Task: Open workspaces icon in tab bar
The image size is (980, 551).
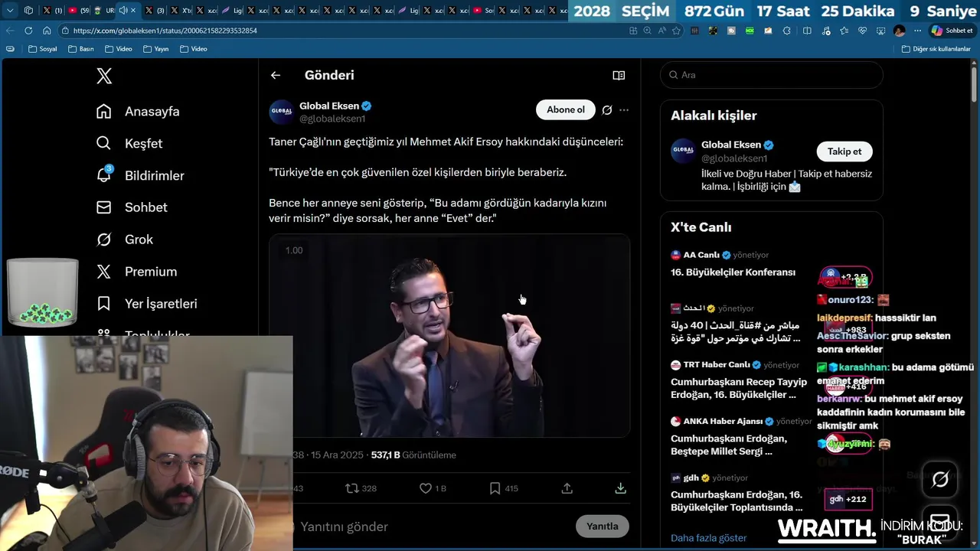Action: point(28,11)
